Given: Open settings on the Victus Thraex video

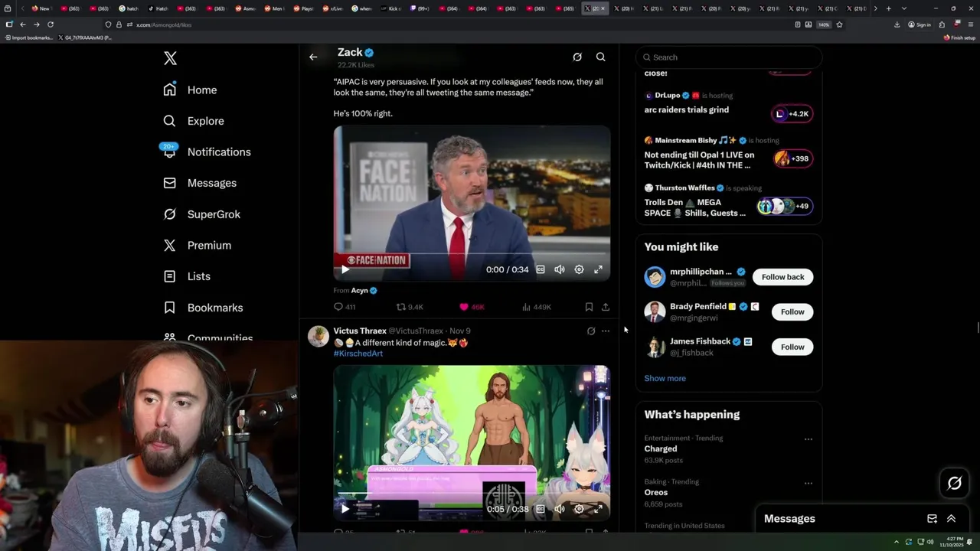Looking at the screenshot, I should coord(579,509).
